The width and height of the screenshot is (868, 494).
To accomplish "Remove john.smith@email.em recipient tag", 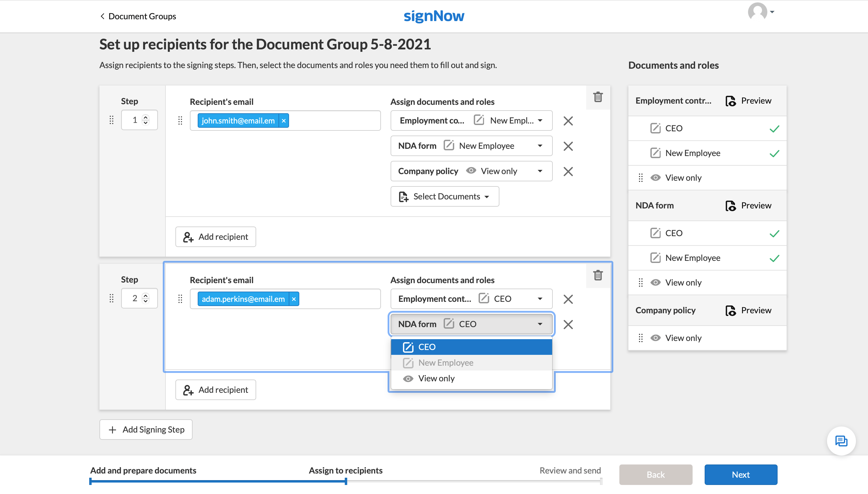I will 284,121.
